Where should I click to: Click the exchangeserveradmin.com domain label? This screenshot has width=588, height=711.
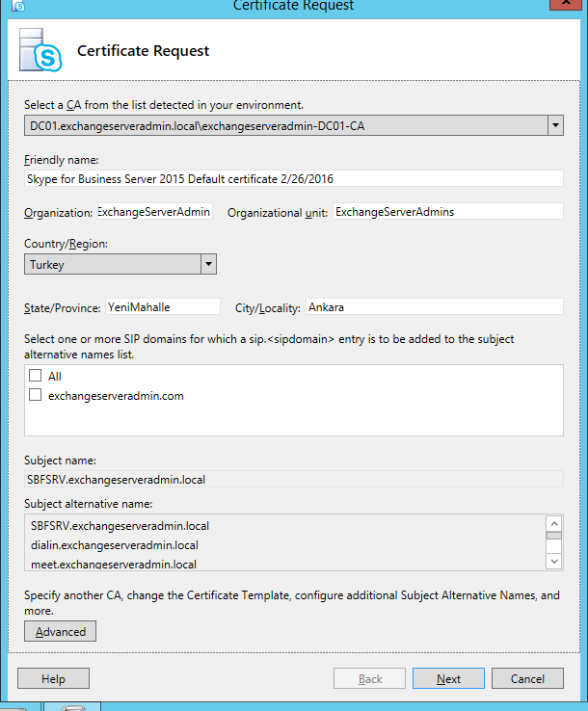(116, 396)
